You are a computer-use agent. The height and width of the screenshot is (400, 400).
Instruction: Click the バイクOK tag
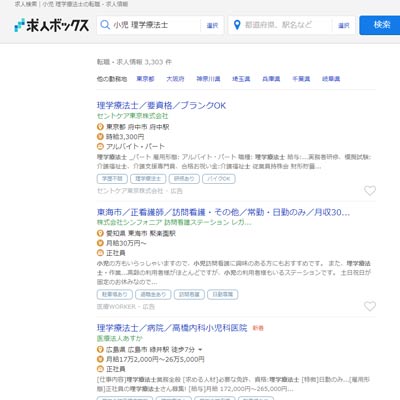[219, 179]
